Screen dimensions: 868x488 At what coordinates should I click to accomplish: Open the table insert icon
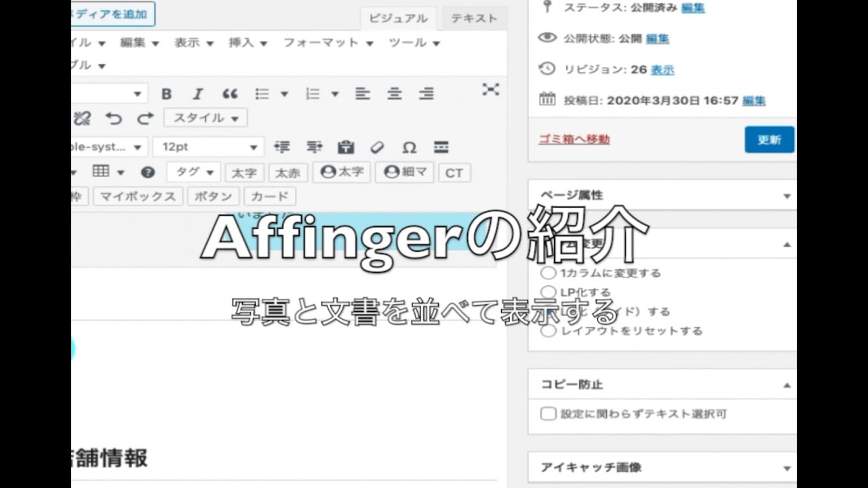101,171
